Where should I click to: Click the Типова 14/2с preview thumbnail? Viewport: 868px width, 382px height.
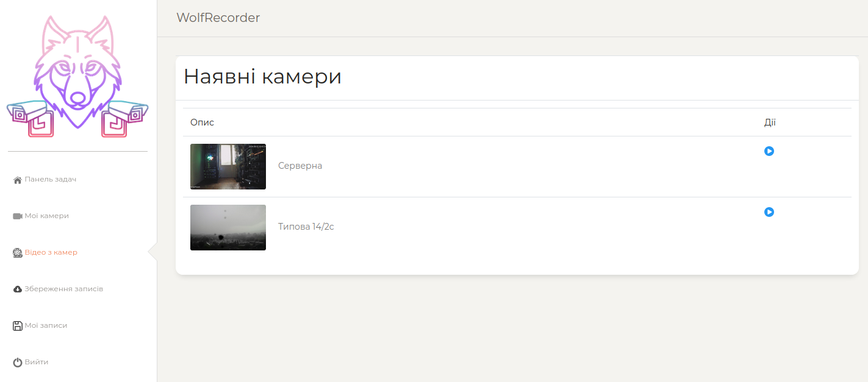click(x=228, y=227)
